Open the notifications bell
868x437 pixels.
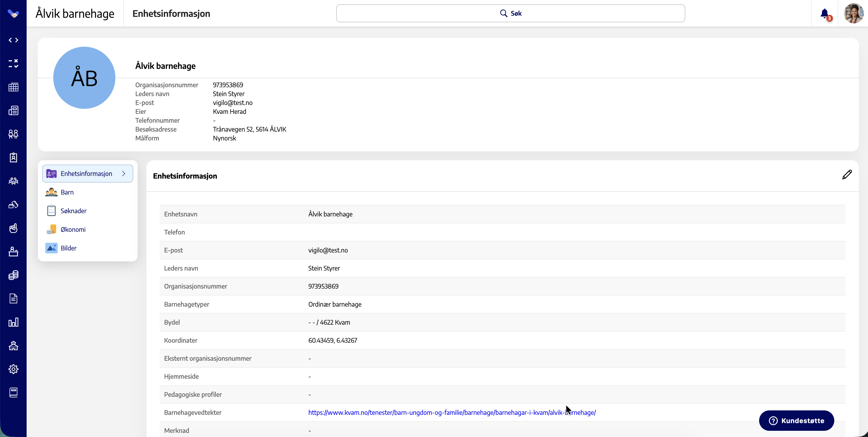pyautogui.click(x=825, y=14)
